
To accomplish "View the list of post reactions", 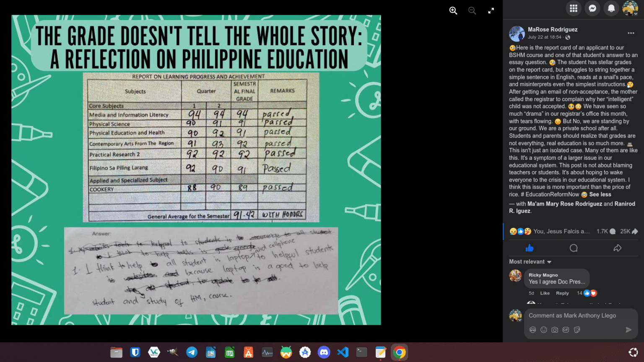I will [550, 231].
